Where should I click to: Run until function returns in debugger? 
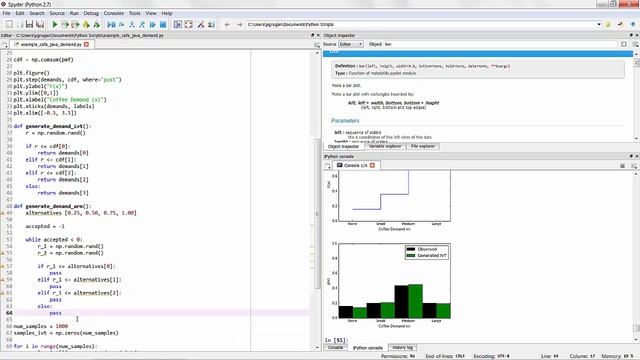tap(142, 24)
